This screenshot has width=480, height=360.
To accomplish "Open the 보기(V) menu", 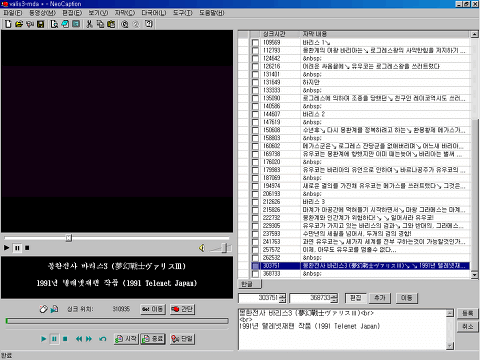I will (x=98, y=13).
